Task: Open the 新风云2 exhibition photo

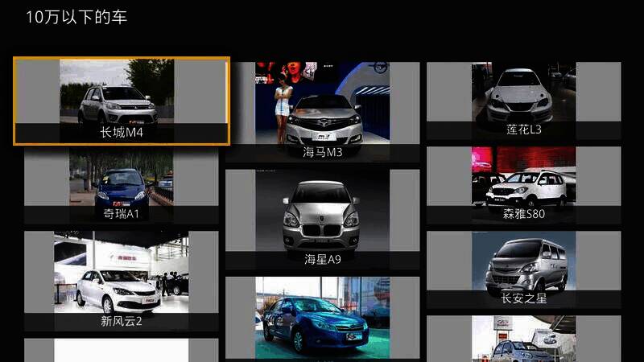Action: 121,274
